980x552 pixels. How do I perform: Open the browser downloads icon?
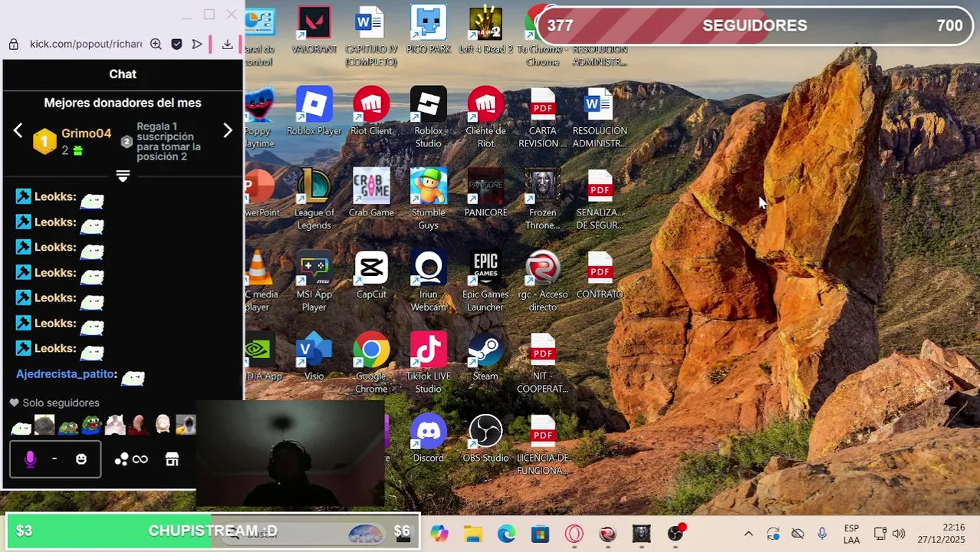coord(227,44)
